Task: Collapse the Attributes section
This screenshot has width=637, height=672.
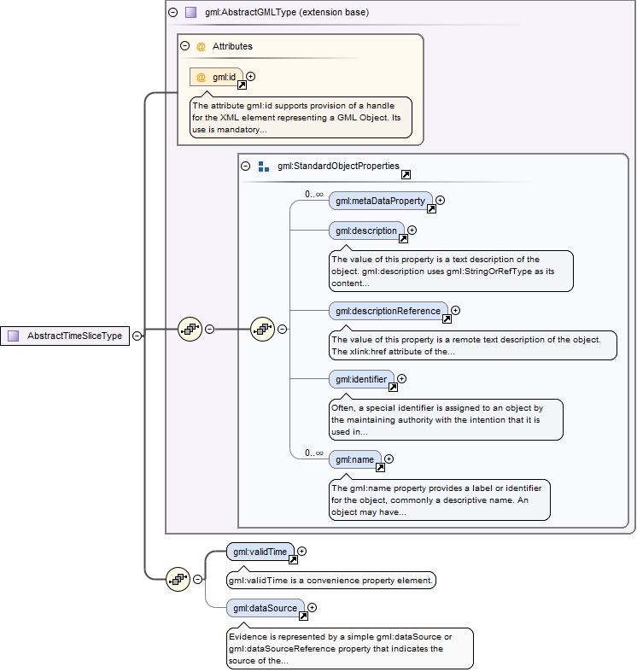Action: pyautogui.click(x=185, y=46)
